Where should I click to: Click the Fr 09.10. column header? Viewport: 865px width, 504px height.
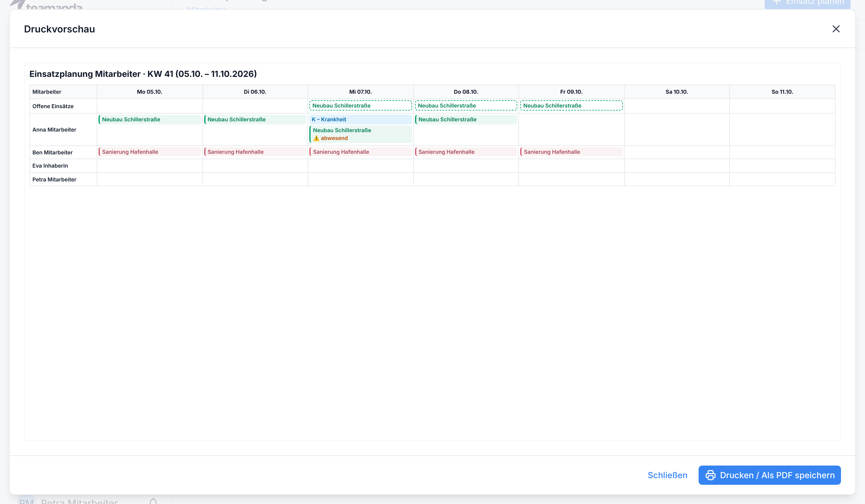click(571, 92)
